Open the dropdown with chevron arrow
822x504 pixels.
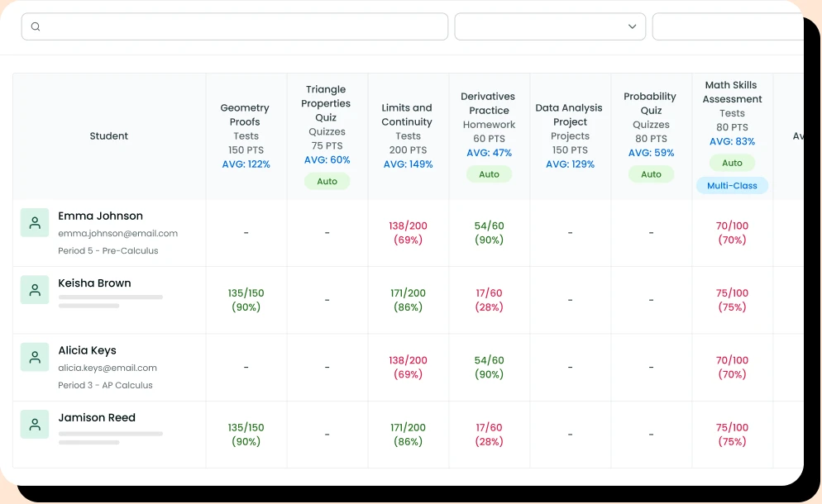coord(550,26)
